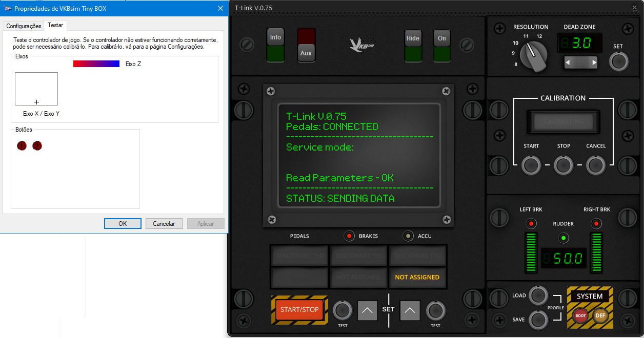
Task: Click the dead zone 3.0 display
Action: [581, 44]
